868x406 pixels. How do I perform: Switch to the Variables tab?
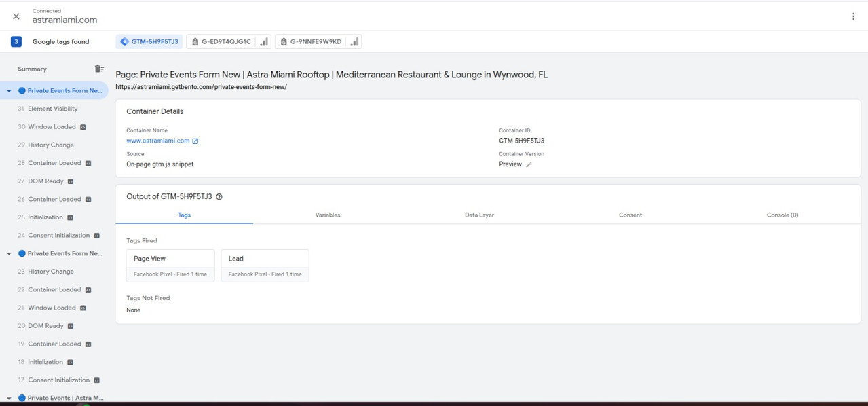(328, 215)
